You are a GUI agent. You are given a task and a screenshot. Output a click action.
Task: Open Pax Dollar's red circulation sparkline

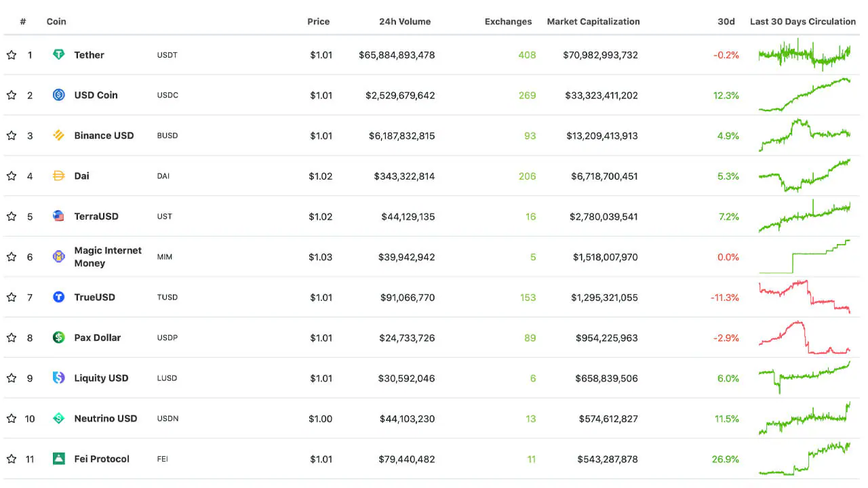pos(804,338)
